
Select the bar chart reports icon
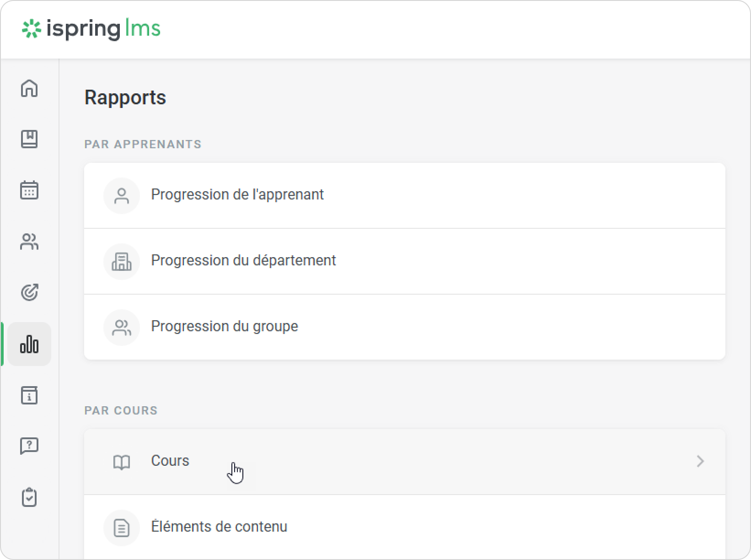[x=29, y=344]
